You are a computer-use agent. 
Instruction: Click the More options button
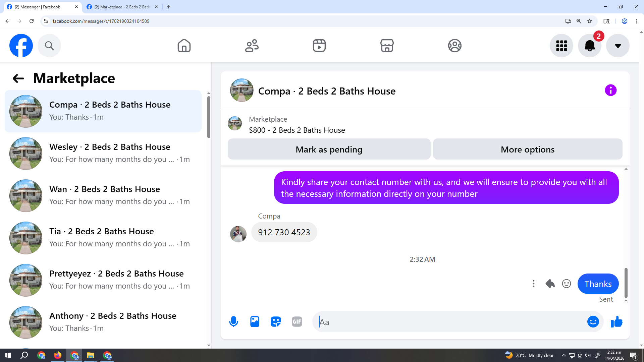pos(527,149)
